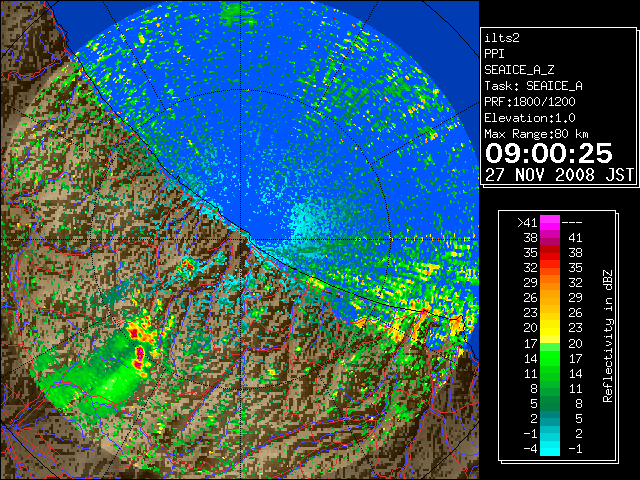
Task: Select the bright green 14 dBZ swatch
Action: tap(550, 358)
